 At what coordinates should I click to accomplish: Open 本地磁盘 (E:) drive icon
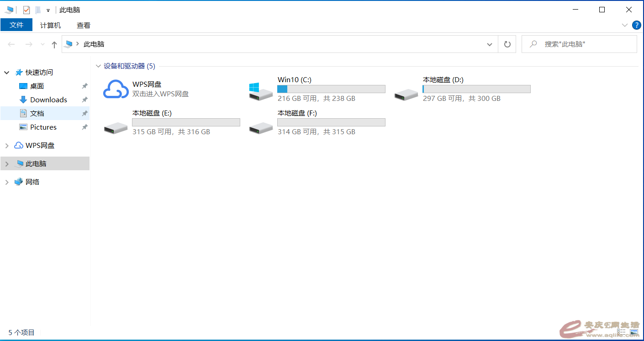116,127
